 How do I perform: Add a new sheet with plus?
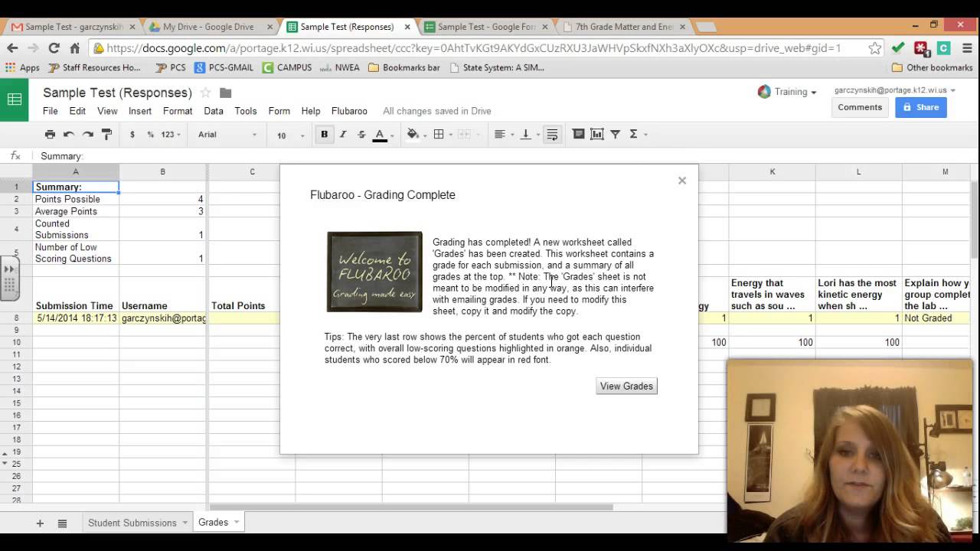coord(40,523)
